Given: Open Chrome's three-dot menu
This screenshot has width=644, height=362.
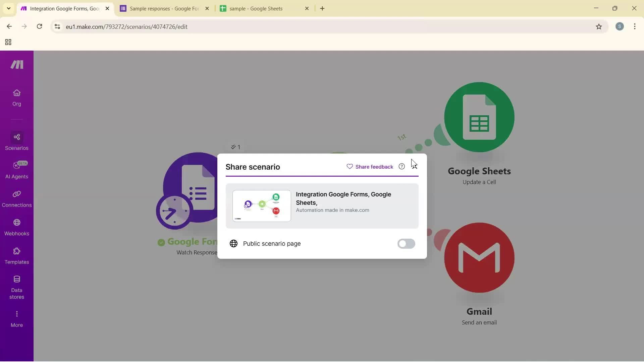Looking at the screenshot, I should point(635,26).
